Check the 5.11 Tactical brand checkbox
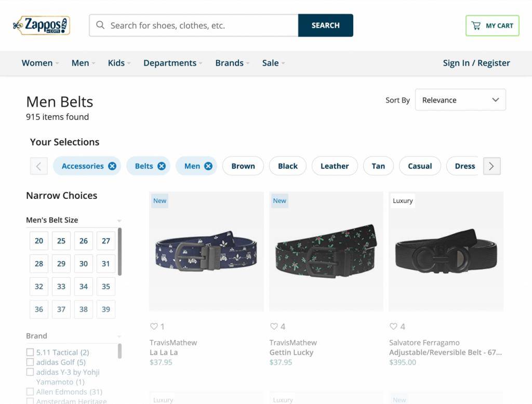The width and height of the screenshot is (532, 404). (x=30, y=353)
